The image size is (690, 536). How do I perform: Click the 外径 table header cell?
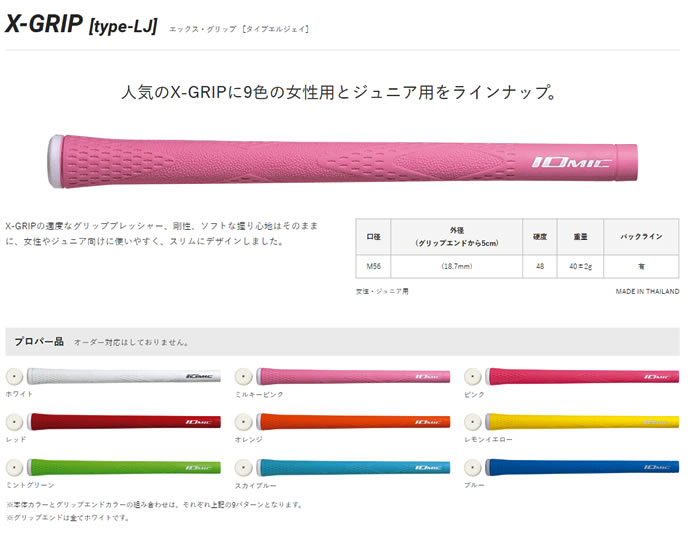[x=457, y=237]
